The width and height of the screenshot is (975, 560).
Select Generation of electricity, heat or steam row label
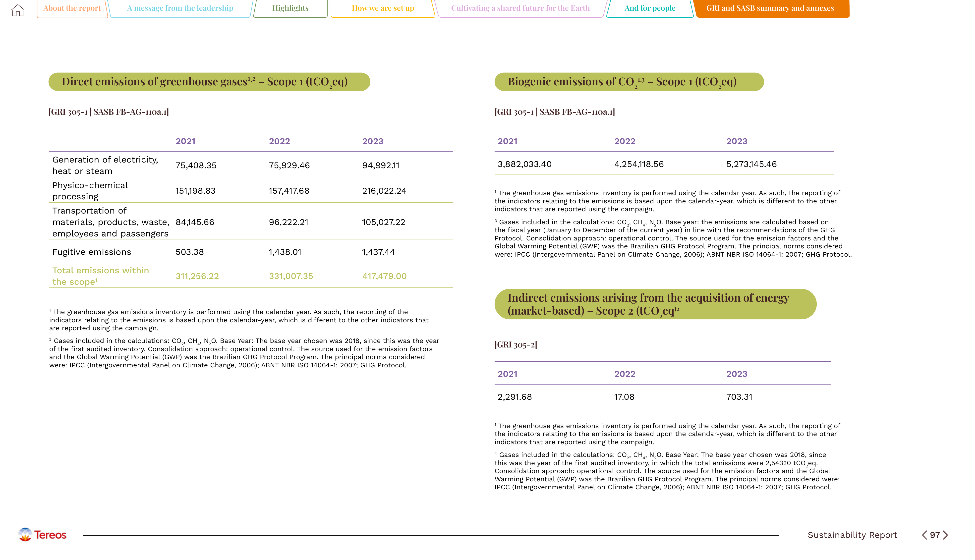(105, 165)
